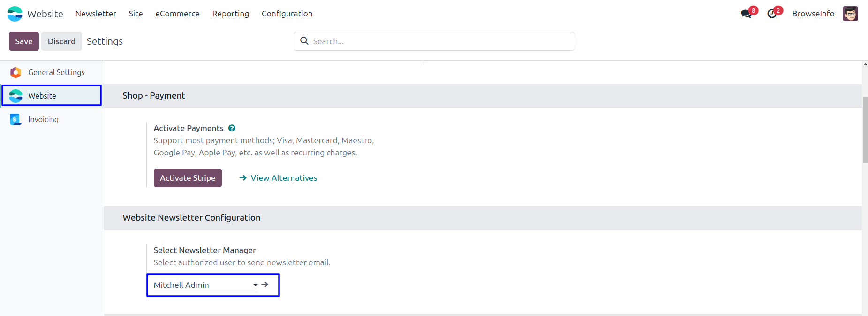
Task: Click the Activate Payments help icon
Action: tap(232, 128)
